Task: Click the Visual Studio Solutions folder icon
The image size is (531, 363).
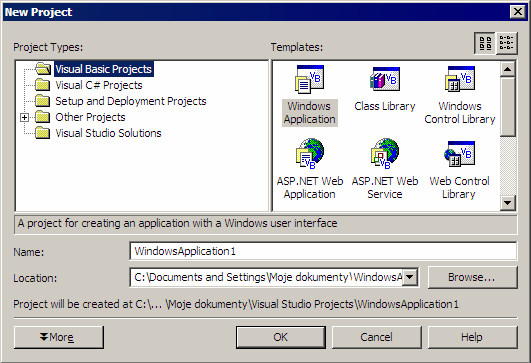Action: point(43,133)
